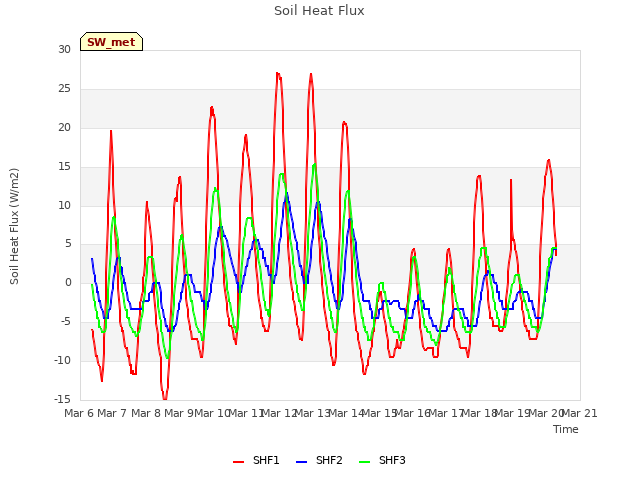Select the Mar 14 x-axis label

click(x=346, y=413)
